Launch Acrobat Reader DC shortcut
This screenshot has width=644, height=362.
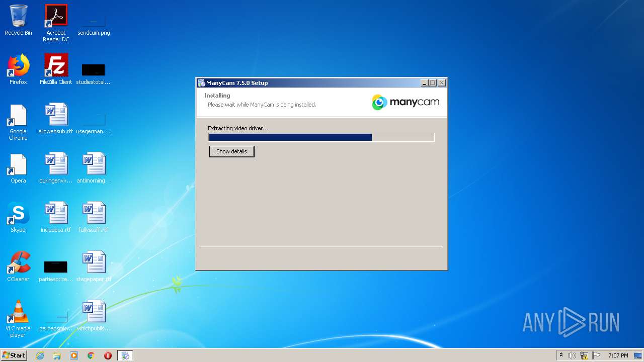coord(56,23)
